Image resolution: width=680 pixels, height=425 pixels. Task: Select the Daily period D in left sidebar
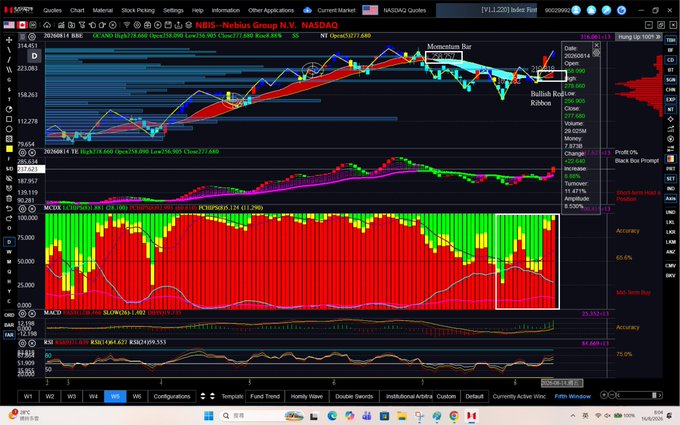[9, 242]
